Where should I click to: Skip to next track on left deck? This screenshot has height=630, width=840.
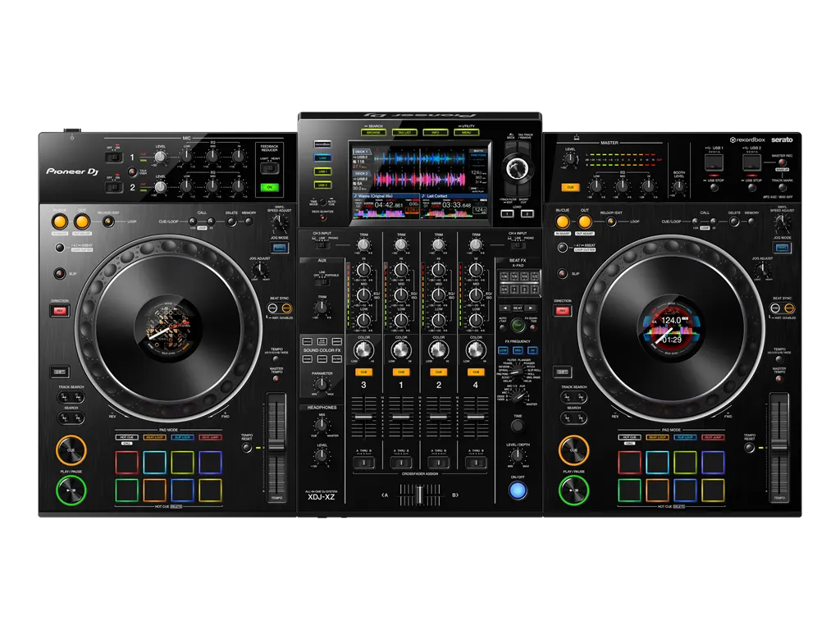pos(78,398)
